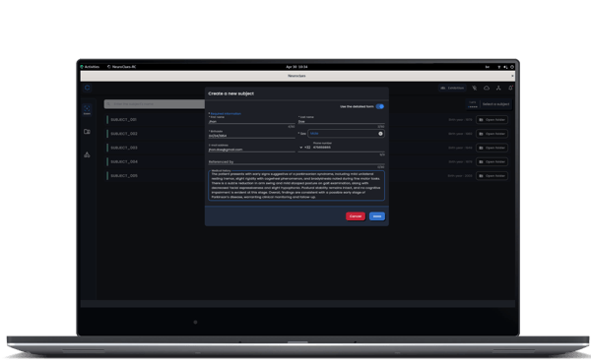Open folder for SUBJECT_002
591x364 pixels.
click(x=492, y=134)
